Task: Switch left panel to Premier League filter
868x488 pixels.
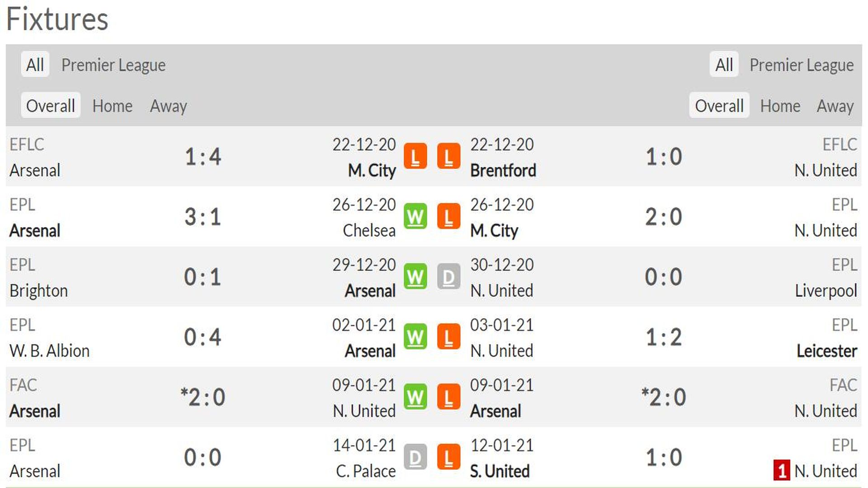Action: click(113, 65)
